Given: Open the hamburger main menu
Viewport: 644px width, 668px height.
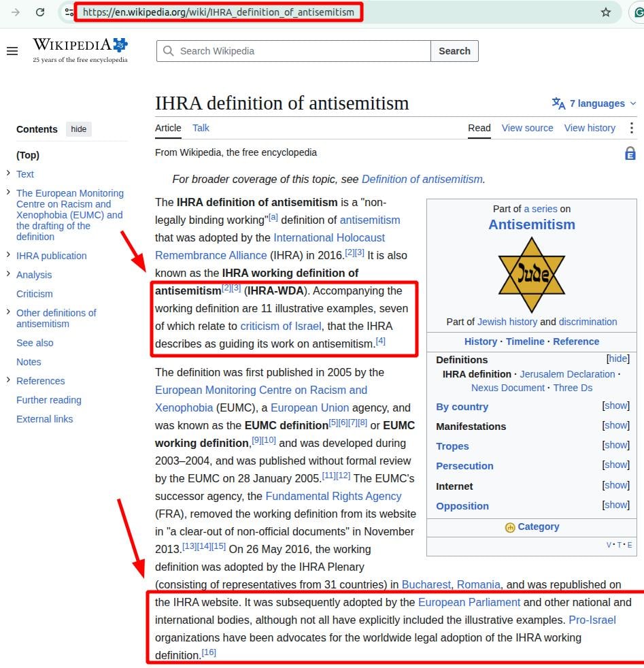Looking at the screenshot, I should click(12, 51).
